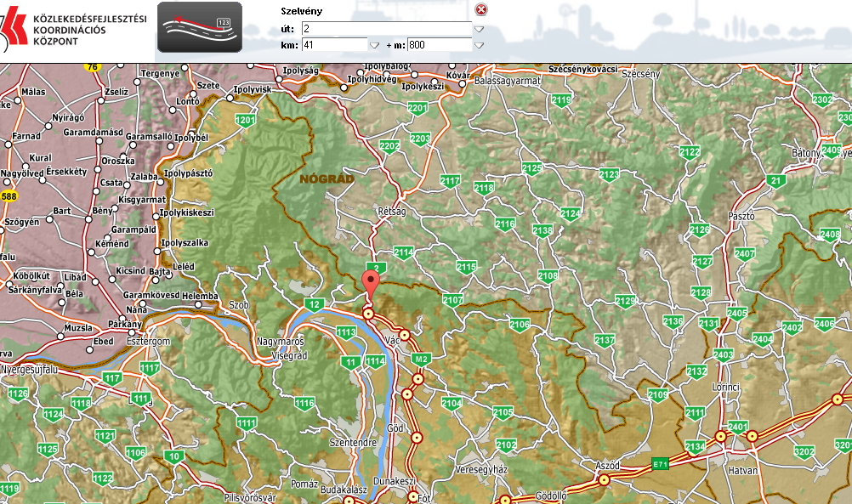The width and height of the screenshot is (852, 504).
Task: Click the green road 12 shield
Action: 315,304
